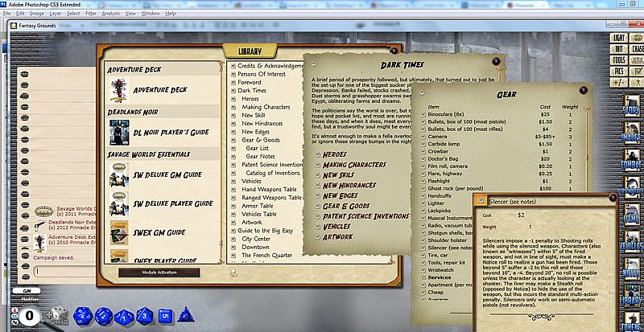Open the Notes sidebar button
The image size is (644, 332).
click(632, 268)
